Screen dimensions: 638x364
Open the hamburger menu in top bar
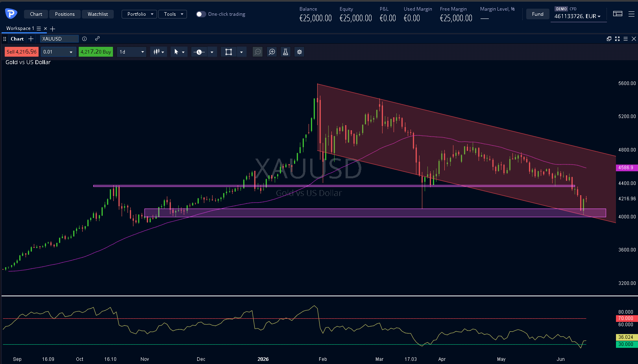coord(631,14)
